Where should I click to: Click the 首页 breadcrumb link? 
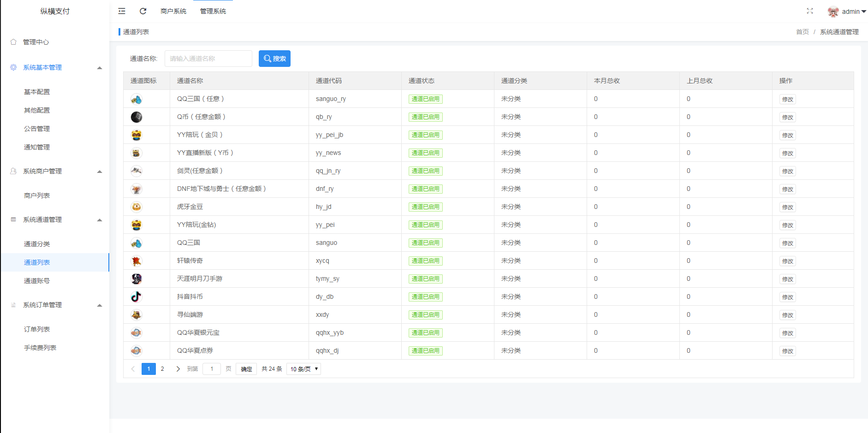pos(802,32)
